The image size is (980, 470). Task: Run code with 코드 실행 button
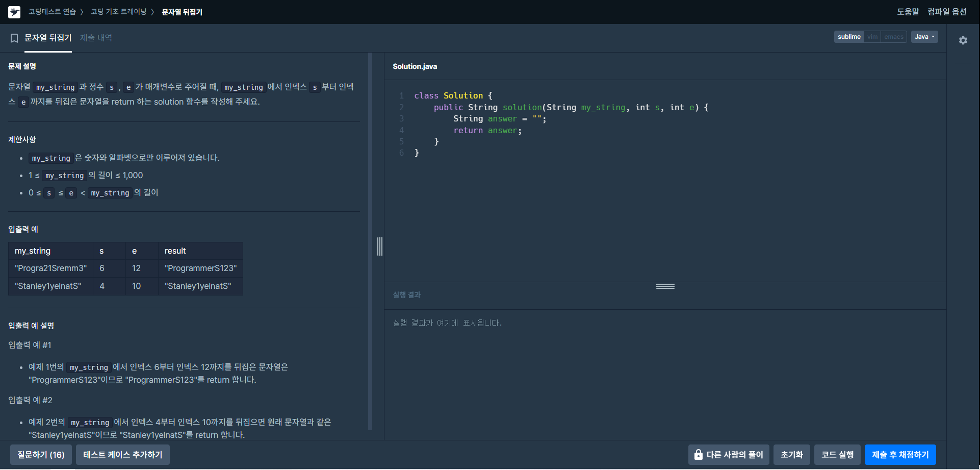coord(837,455)
